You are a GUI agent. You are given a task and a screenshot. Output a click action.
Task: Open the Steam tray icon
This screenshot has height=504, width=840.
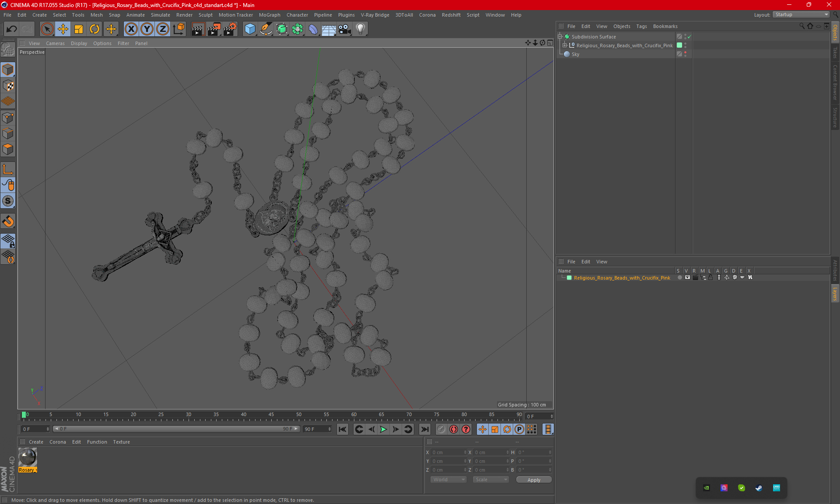[x=759, y=488]
